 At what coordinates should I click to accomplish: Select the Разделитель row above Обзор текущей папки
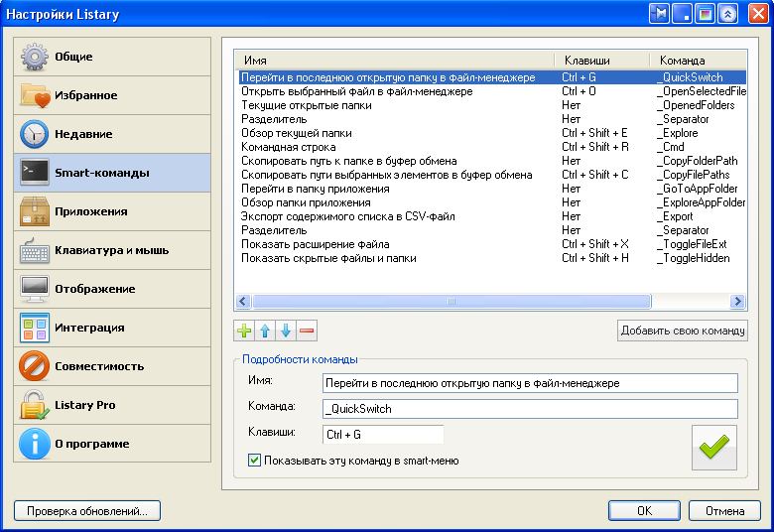point(492,119)
